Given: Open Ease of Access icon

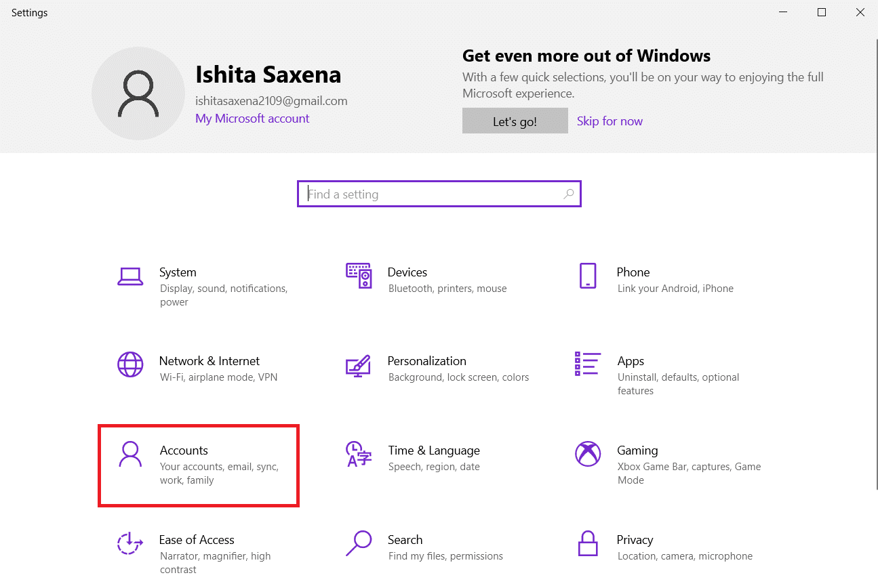Looking at the screenshot, I should 130,543.
